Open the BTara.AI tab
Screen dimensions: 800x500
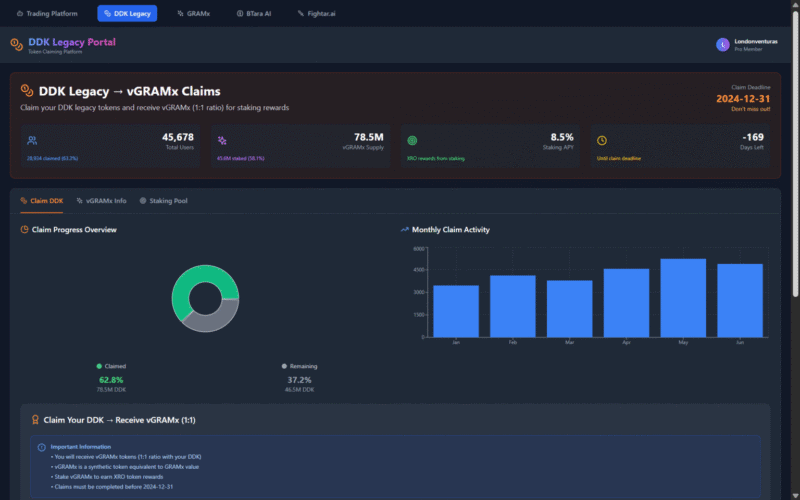[x=254, y=14]
